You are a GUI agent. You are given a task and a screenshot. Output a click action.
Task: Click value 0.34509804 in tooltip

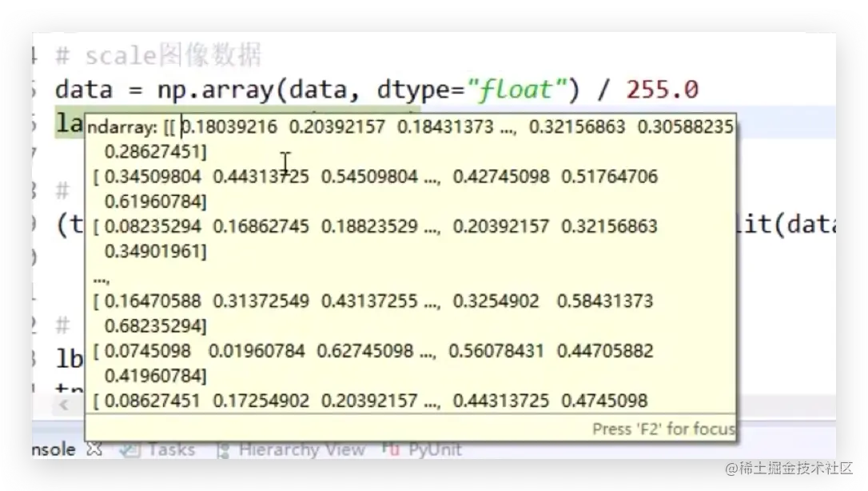[x=152, y=177]
